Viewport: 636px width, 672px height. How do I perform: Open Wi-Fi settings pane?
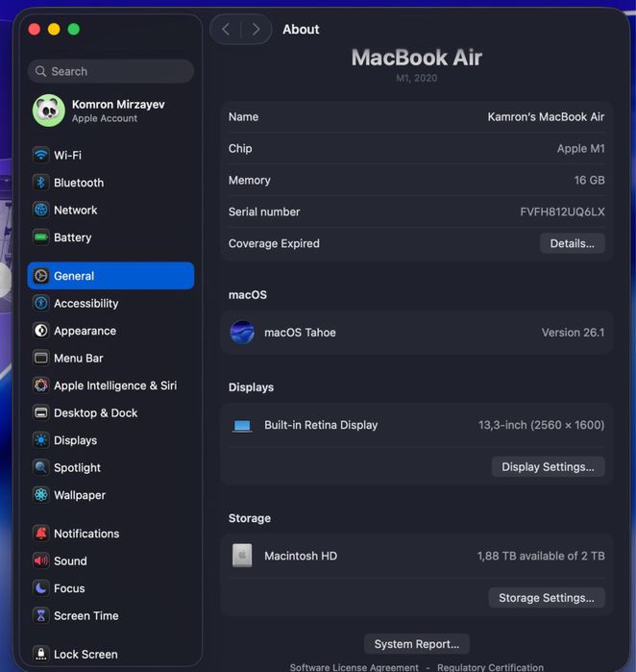point(110,155)
